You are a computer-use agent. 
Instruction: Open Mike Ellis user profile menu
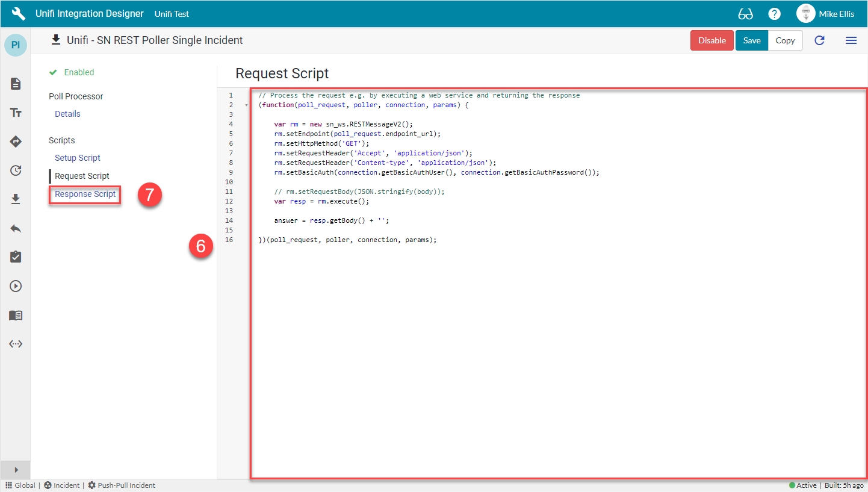click(825, 14)
